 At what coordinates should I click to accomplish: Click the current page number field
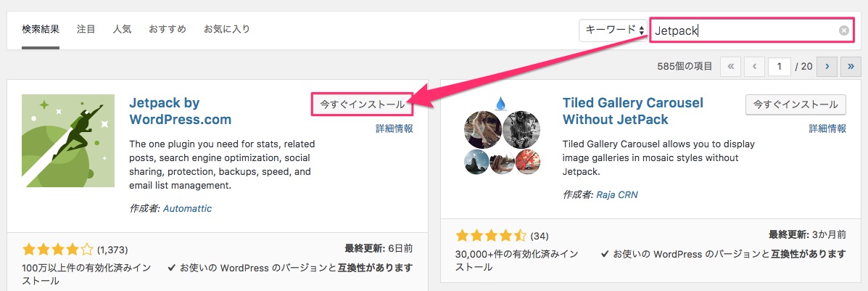point(779,67)
